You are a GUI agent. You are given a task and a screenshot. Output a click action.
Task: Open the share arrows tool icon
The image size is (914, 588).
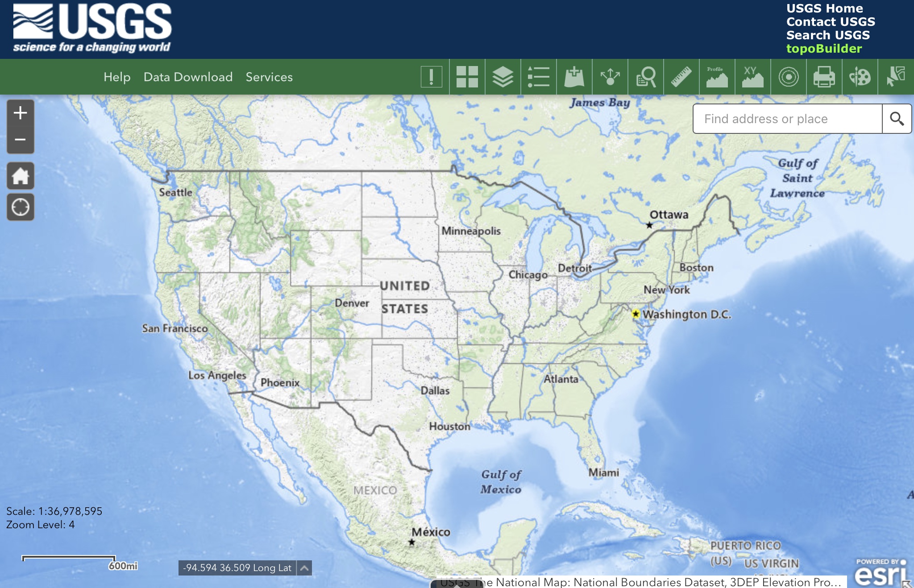coord(610,77)
